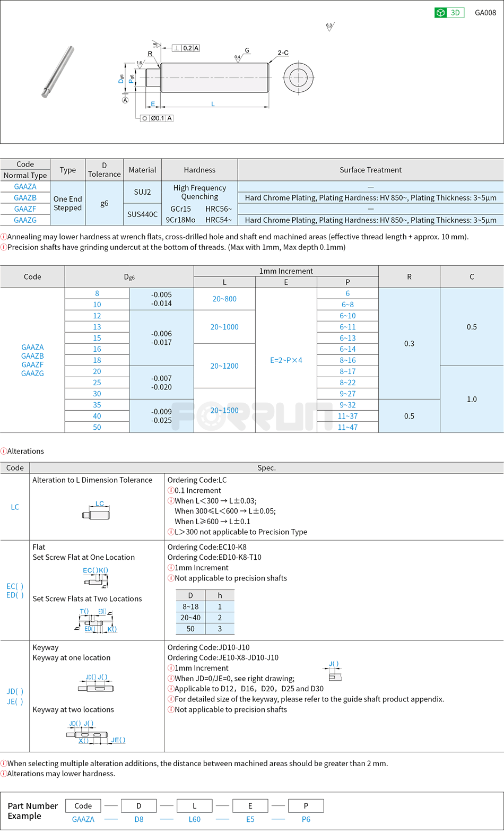Open the LC alteration code
This screenshot has width=504, height=833.
[15, 507]
